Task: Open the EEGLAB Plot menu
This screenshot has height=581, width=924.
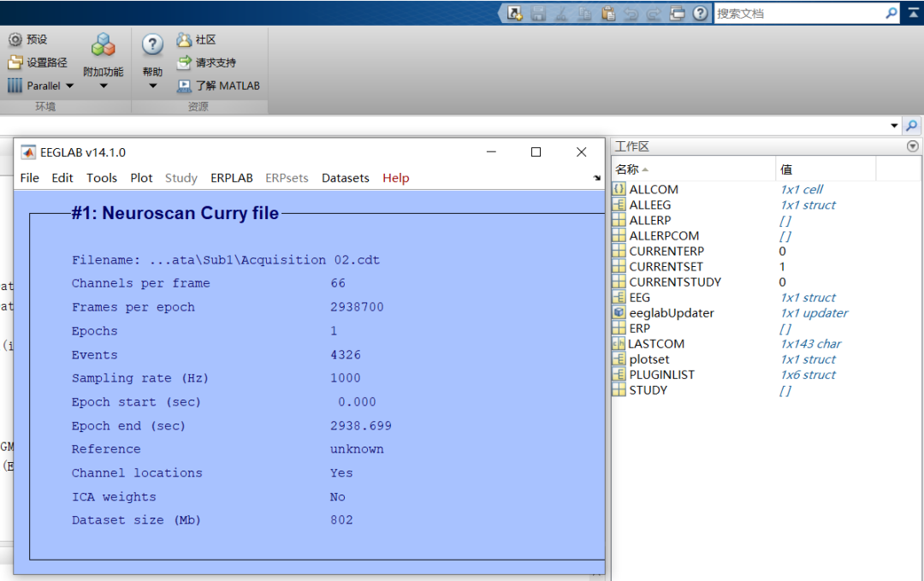Action: (141, 178)
